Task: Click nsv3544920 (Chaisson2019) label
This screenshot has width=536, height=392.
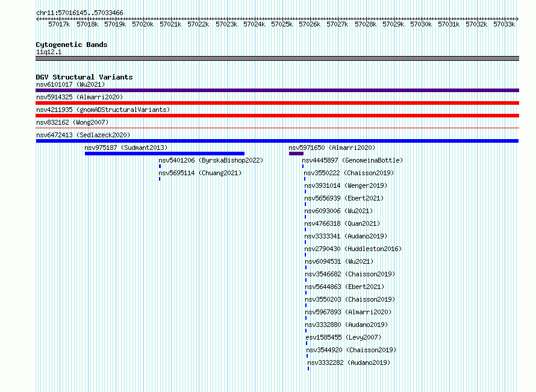Action: tap(351, 350)
